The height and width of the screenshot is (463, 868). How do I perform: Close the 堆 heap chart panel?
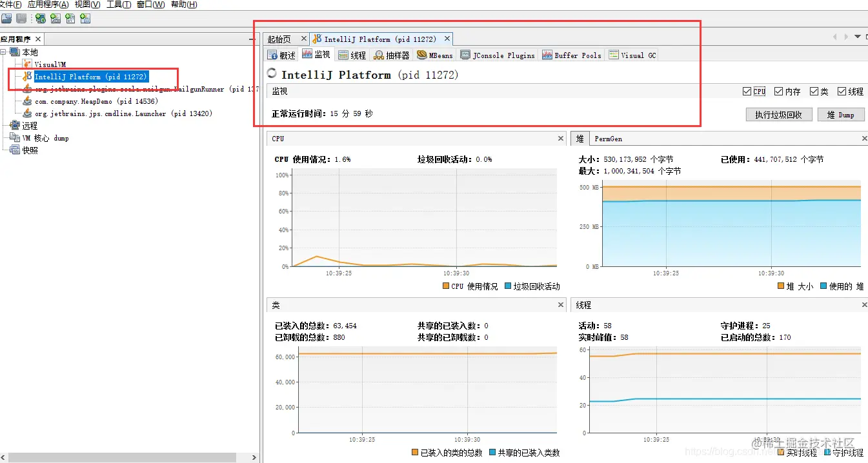pos(865,139)
